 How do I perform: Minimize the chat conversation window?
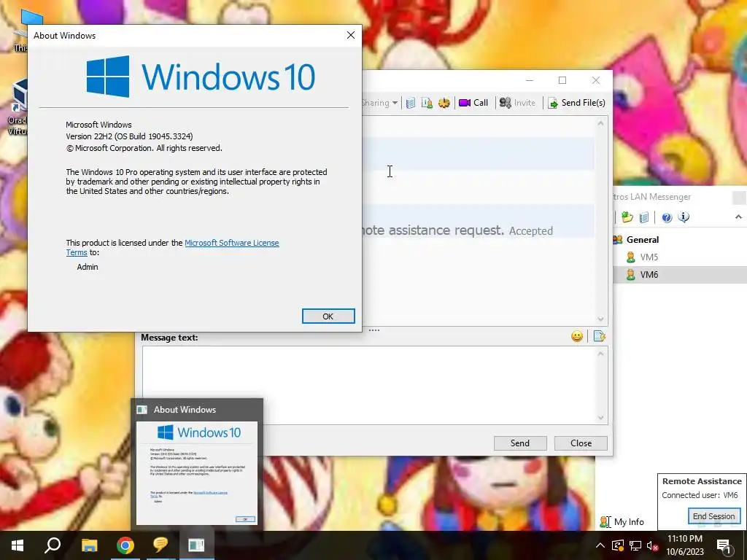click(x=530, y=80)
